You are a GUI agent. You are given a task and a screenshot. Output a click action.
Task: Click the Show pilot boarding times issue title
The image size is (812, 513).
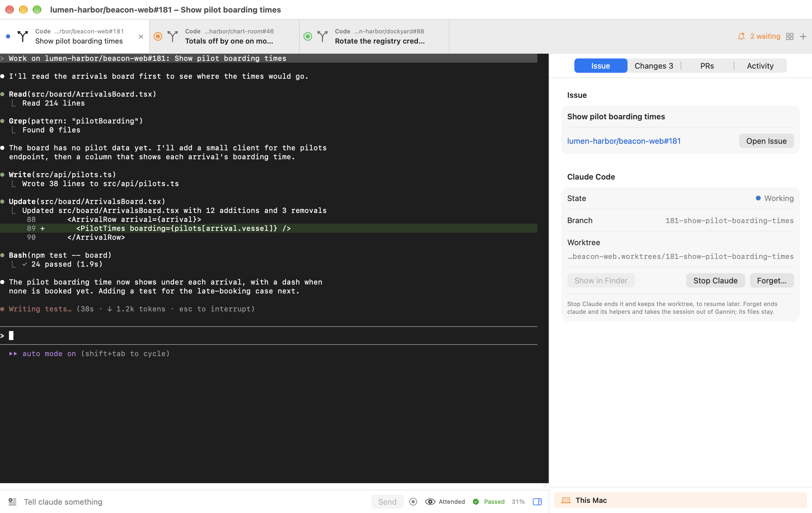click(616, 117)
